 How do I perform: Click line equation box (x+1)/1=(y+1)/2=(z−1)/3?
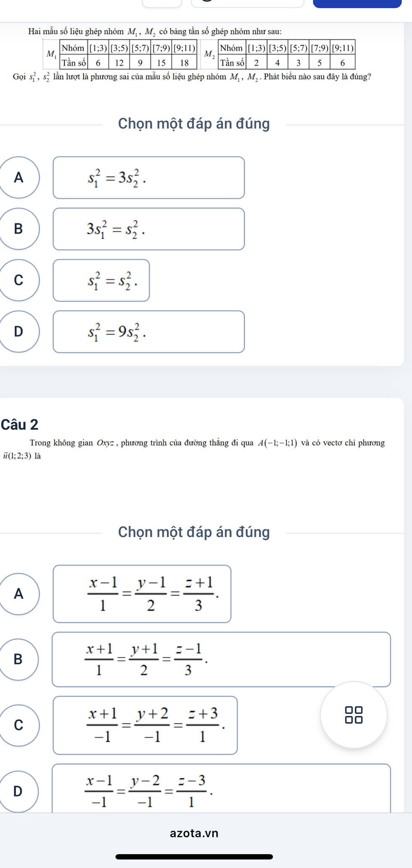[221, 659]
